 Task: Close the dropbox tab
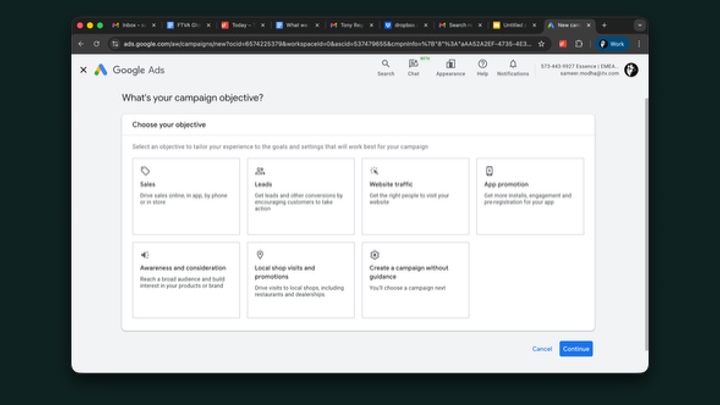coord(426,25)
